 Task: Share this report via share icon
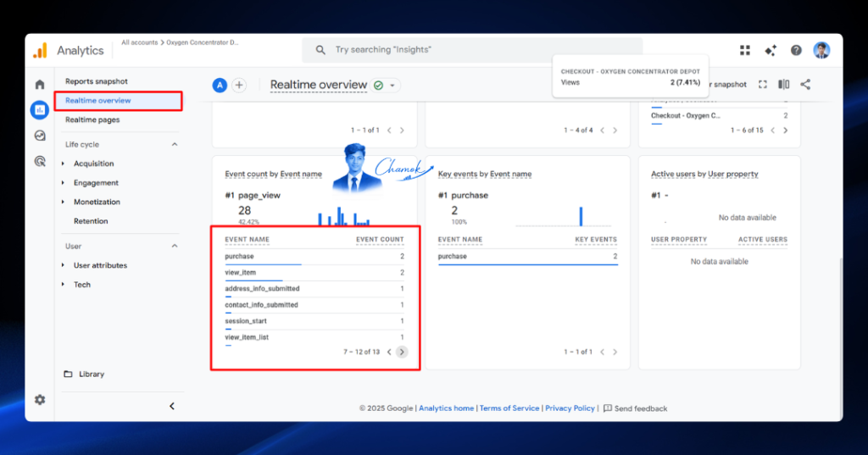[805, 84]
